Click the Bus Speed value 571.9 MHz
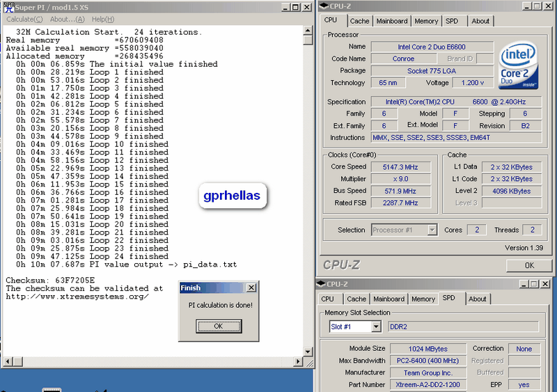The width and height of the screenshot is (557, 392). (x=400, y=191)
